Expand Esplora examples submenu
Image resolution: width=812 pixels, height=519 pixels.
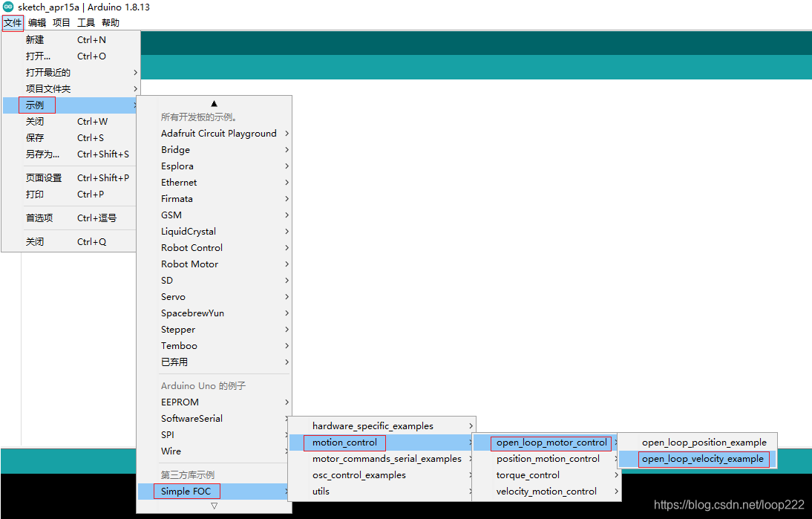point(214,166)
